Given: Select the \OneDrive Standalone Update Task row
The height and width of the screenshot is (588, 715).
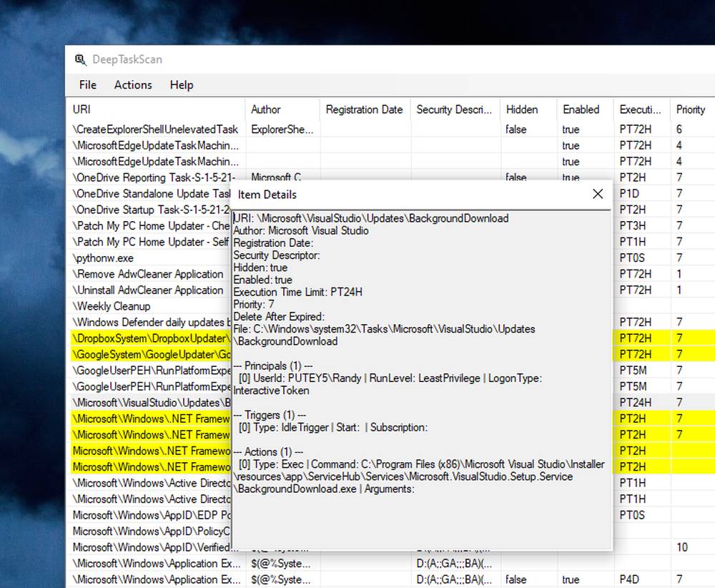Looking at the screenshot, I should tap(152, 194).
